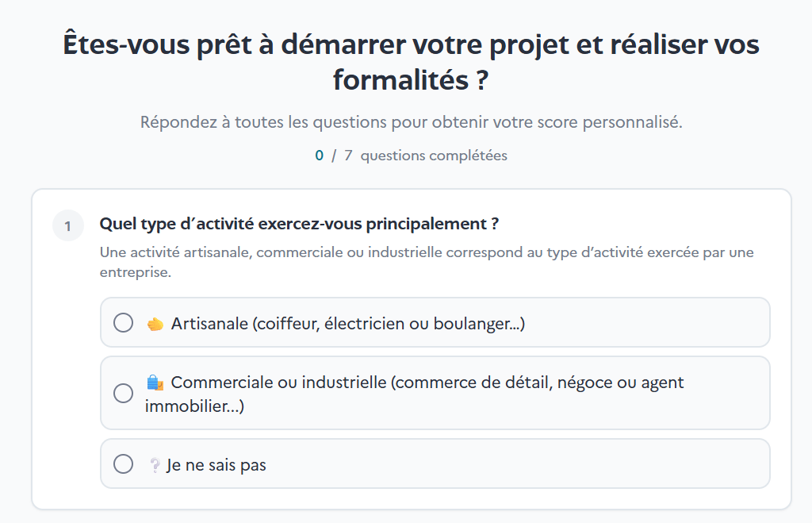The image size is (812, 523).
Task: Select the Artisanale radio button
Action: tap(123, 323)
